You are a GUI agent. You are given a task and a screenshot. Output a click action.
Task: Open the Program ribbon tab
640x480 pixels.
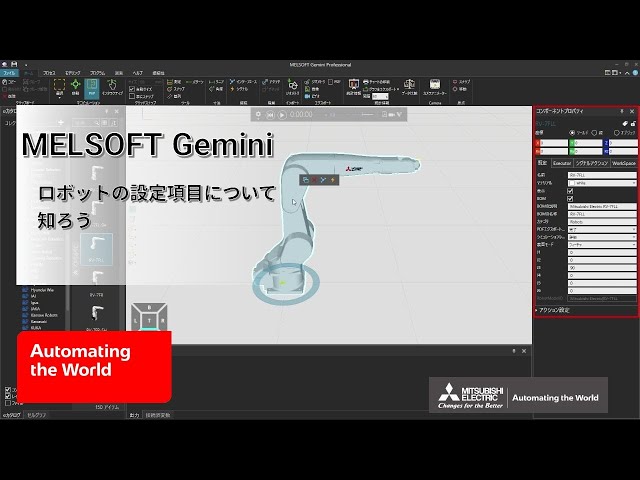pos(98,73)
